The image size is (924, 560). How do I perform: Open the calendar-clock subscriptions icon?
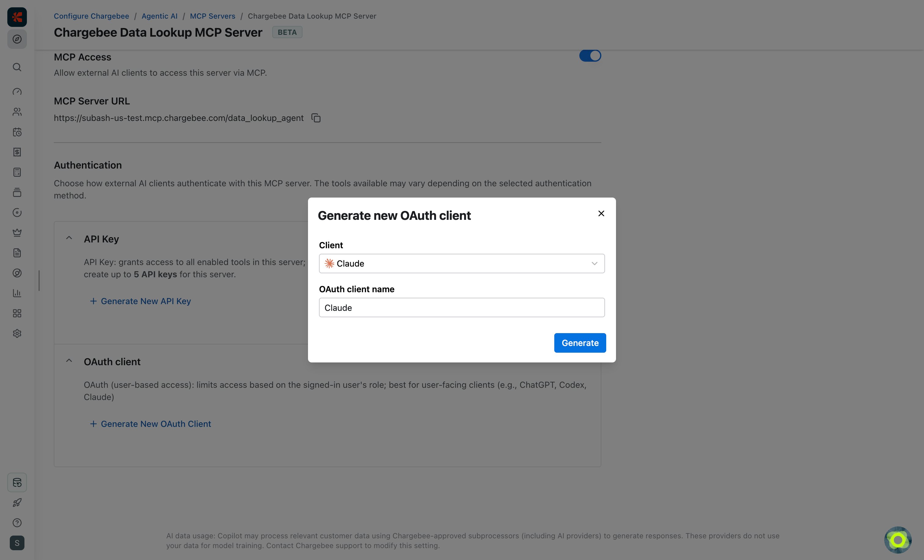pos(17,132)
